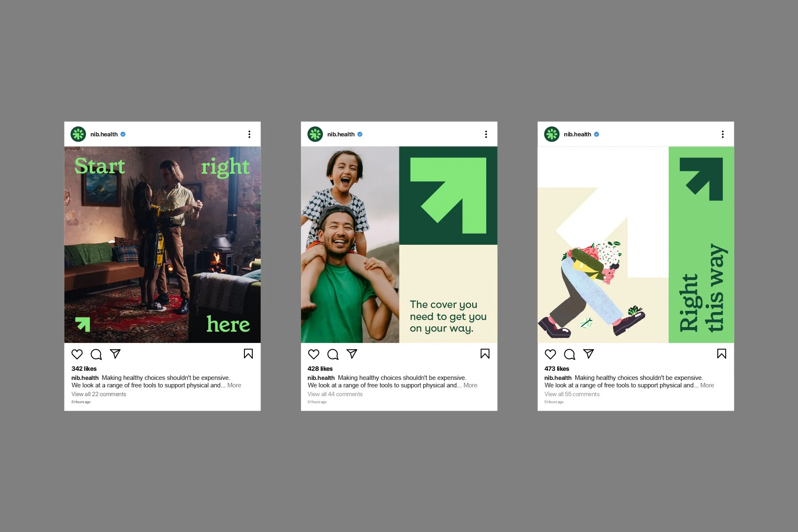Open comments on the 473 likes post
Screen dimensions: 798x532
click(x=569, y=354)
